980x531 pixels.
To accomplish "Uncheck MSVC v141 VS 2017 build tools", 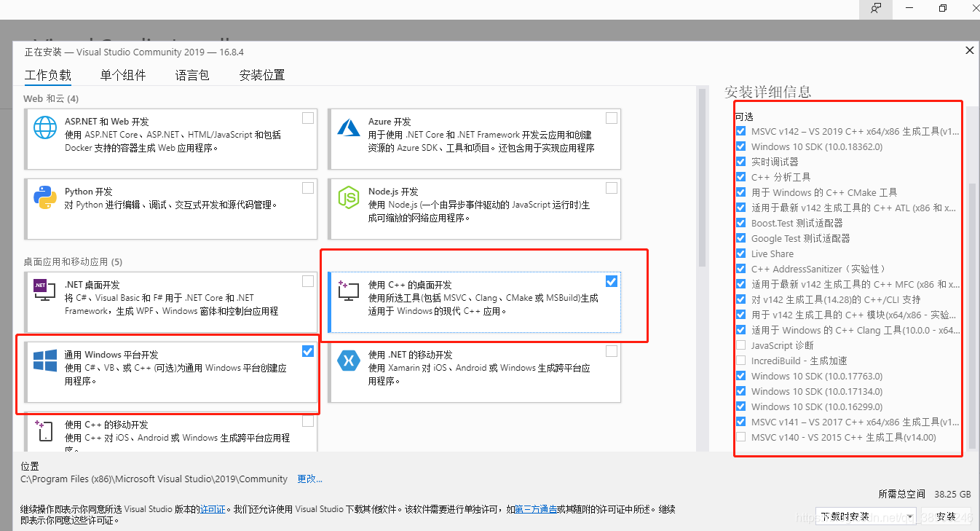I will (741, 422).
